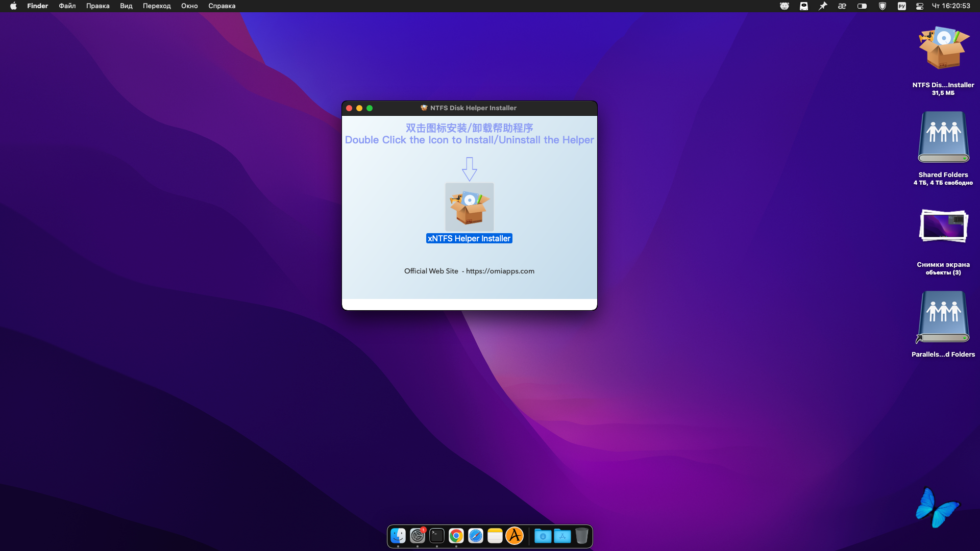Switch the РУ input source indicator
The width and height of the screenshot is (980, 551).
click(901, 6)
